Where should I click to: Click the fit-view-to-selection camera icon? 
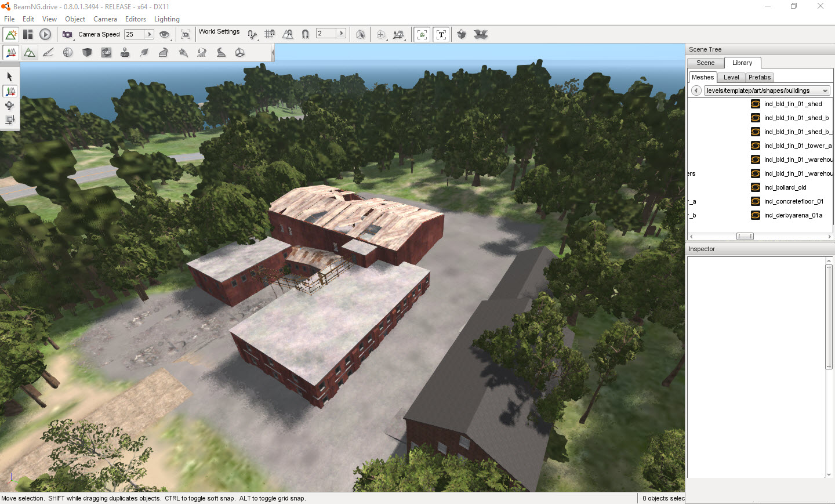click(x=186, y=34)
